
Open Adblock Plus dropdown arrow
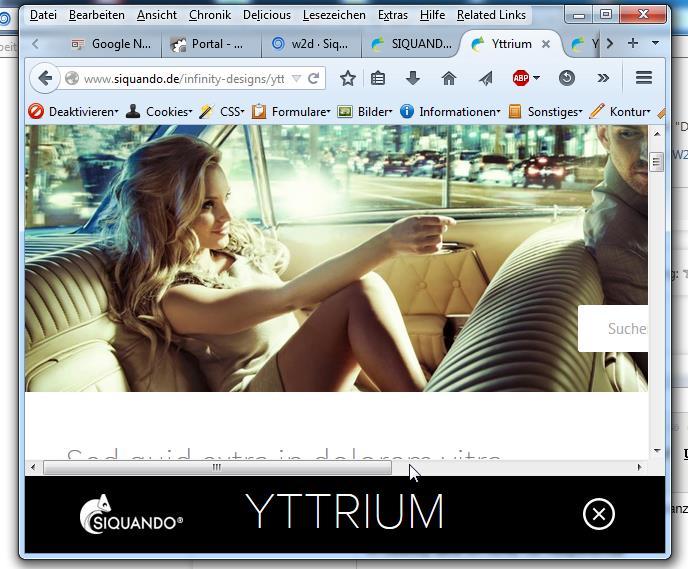tap(536, 78)
